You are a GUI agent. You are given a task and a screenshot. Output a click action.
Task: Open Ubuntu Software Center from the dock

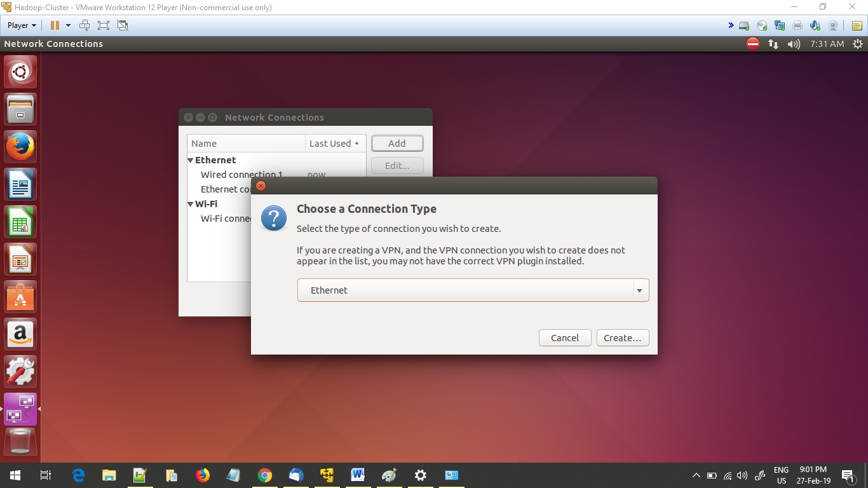tap(20, 297)
